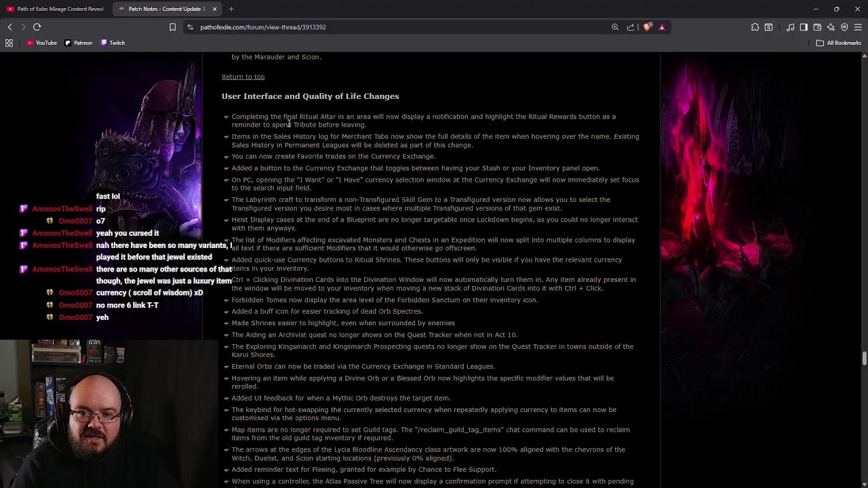Open the All Bookmarks folder

(x=839, y=43)
